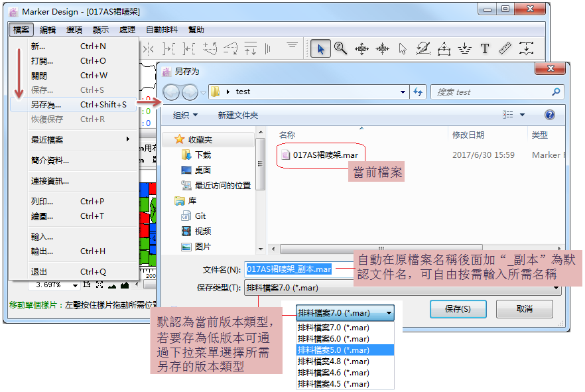This screenshot has width=585, height=392.
Task: Click the search magnifier in search box
Action: coord(556,92)
